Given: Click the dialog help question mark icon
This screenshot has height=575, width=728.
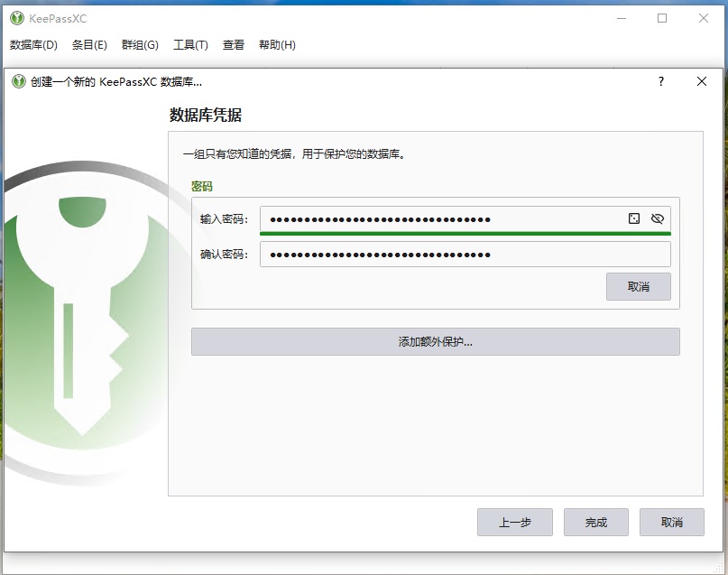Looking at the screenshot, I should click(x=660, y=81).
